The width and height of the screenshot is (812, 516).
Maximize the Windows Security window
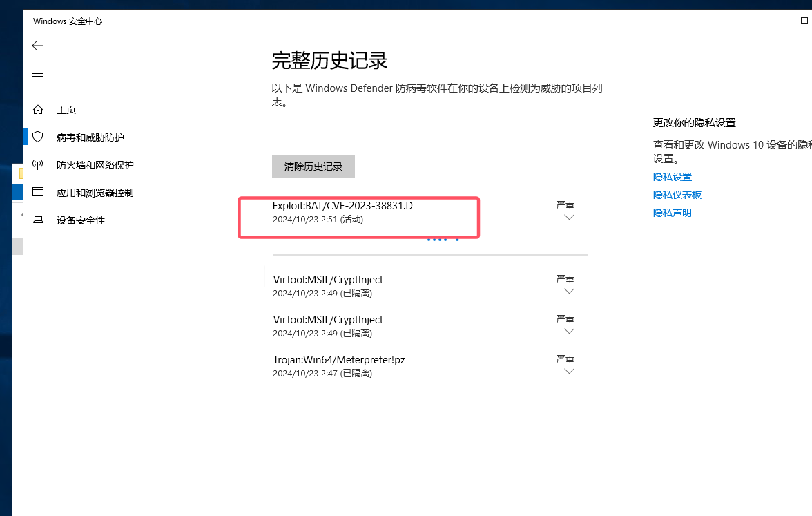click(x=804, y=21)
